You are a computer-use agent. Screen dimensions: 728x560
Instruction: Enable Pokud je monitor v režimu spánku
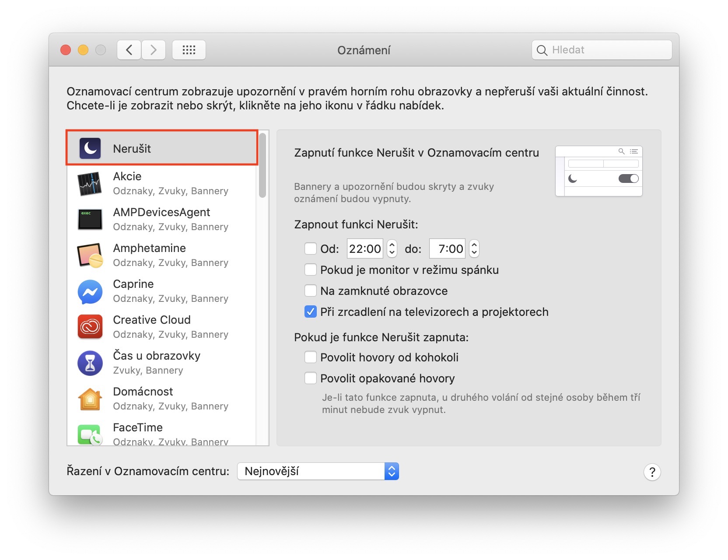(x=311, y=270)
